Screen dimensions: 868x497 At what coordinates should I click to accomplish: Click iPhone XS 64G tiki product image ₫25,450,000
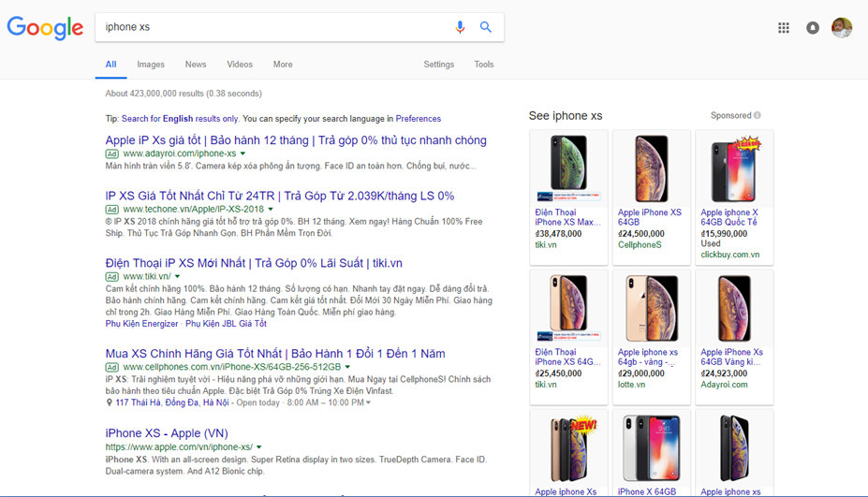[x=568, y=308]
